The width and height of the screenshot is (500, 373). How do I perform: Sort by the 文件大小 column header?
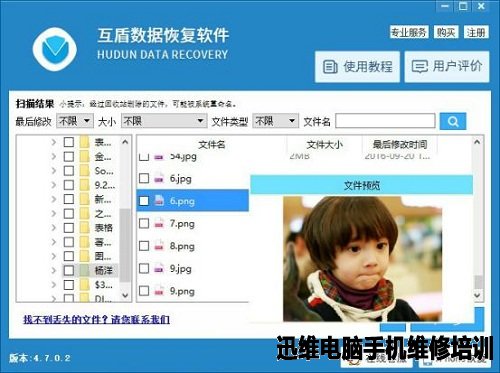pos(324,145)
